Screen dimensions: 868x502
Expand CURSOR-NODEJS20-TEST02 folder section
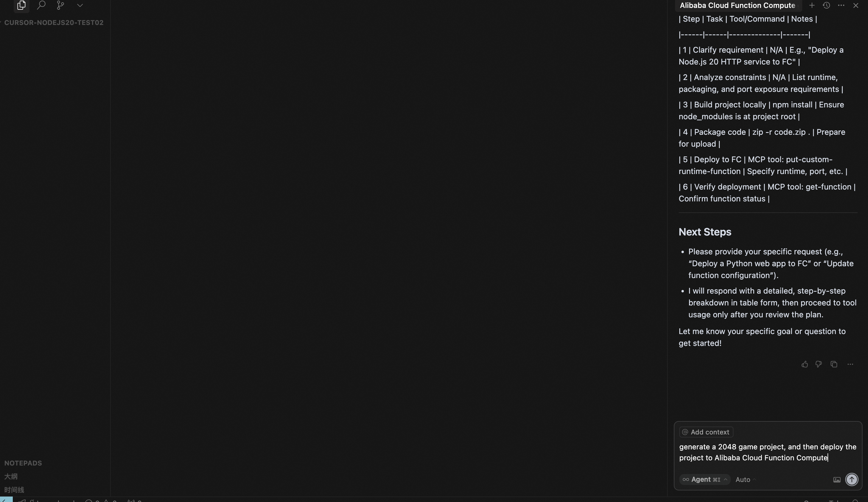click(54, 23)
